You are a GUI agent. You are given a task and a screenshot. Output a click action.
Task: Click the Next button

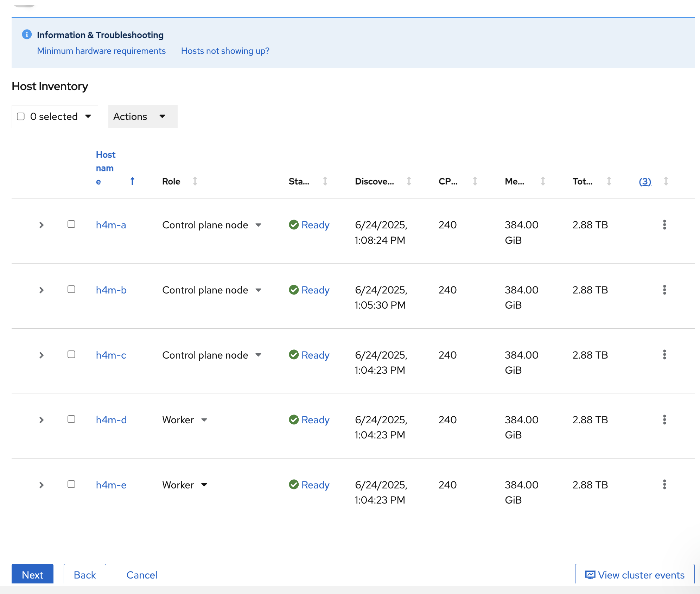pos(32,574)
